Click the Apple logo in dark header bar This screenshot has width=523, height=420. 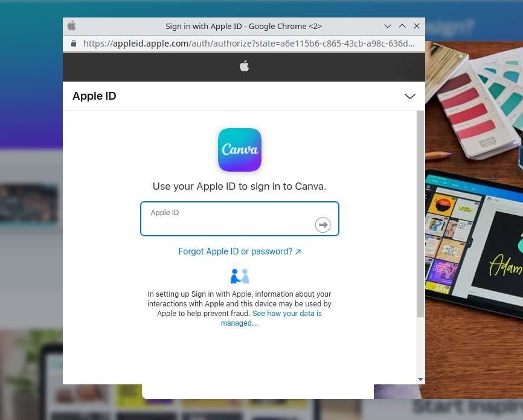pyautogui.click(x=244, y=66)
